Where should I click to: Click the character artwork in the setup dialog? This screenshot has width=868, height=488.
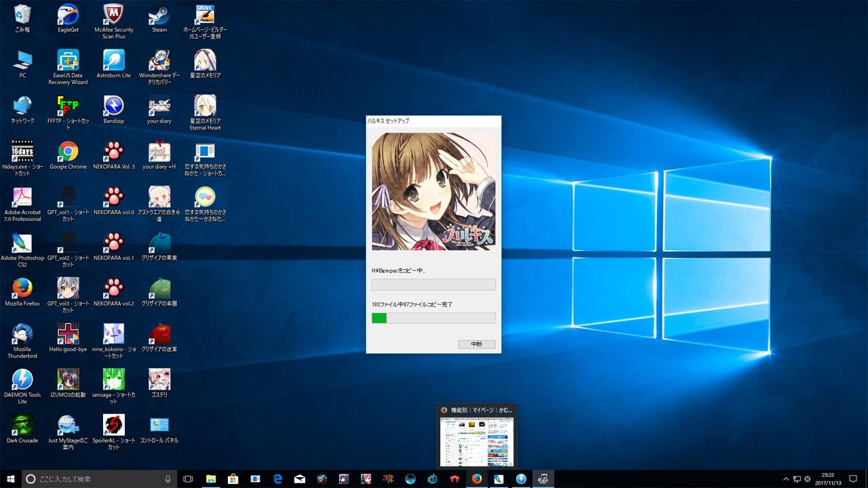click(x=433, y=191)
